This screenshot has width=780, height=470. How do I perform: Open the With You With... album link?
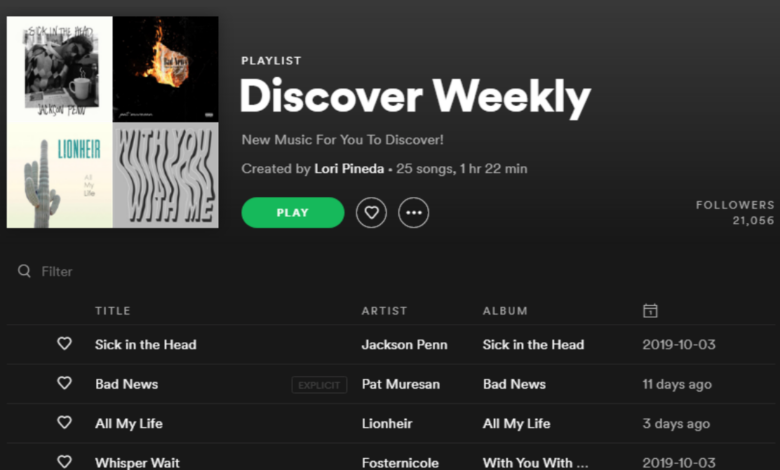(535, 463)
